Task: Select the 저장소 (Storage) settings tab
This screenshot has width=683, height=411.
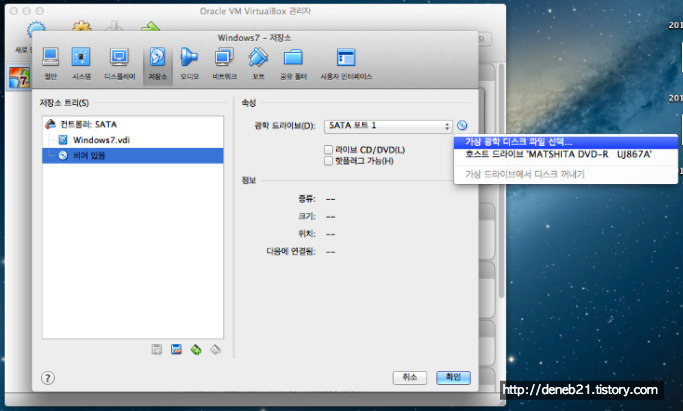Action: 157,64
